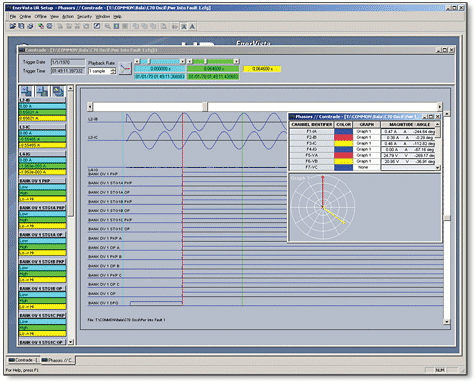The width and height of the screenshot is (476, 383).
Task: Click the red color swatch for F2-IB
Action: pyautogui.click(x=343, y=137)
